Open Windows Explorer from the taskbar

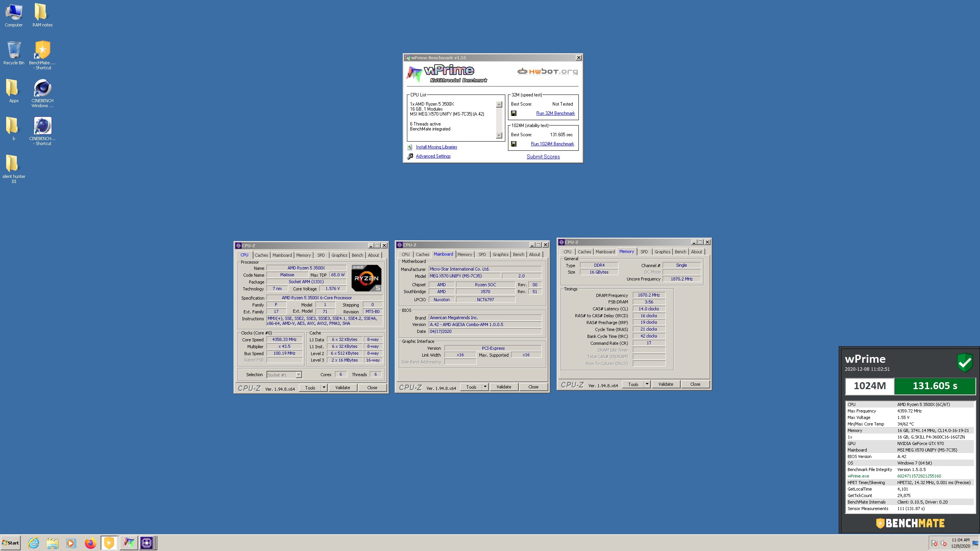[52, 543]
